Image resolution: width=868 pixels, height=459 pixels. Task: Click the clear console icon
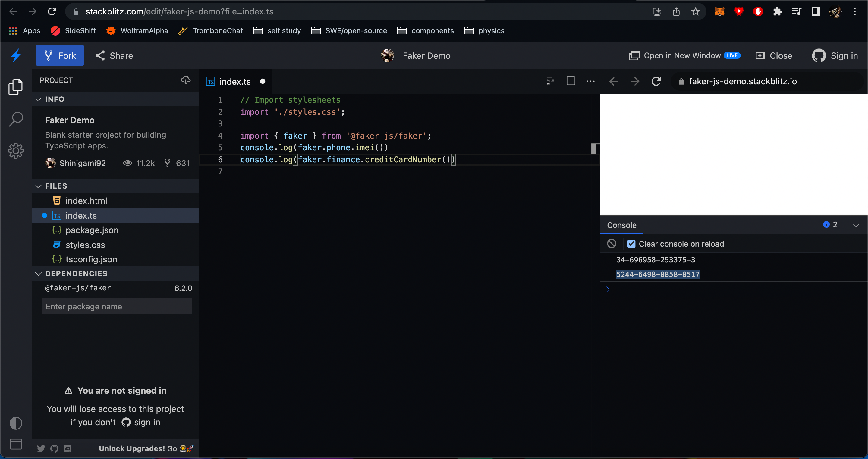click(611, 243)
